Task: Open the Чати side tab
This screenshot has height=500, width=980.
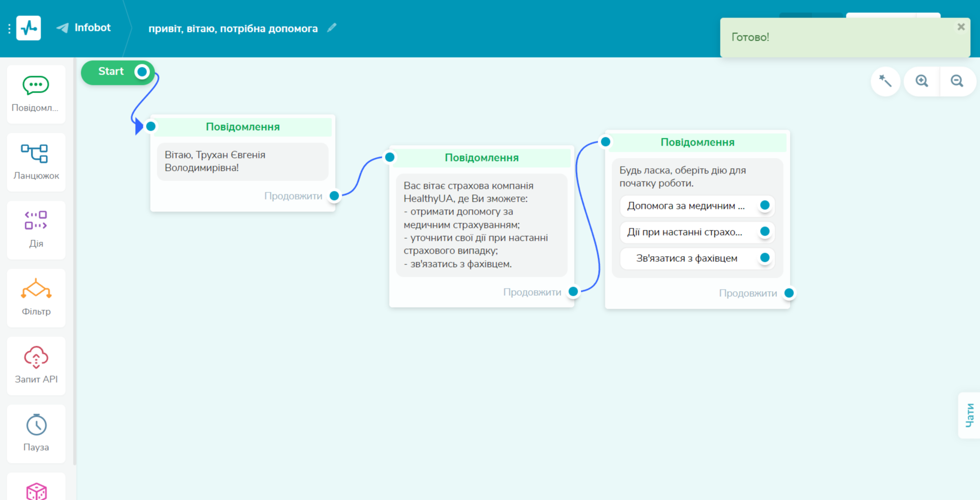Action: pyautogui.click(x=969, y=415)
